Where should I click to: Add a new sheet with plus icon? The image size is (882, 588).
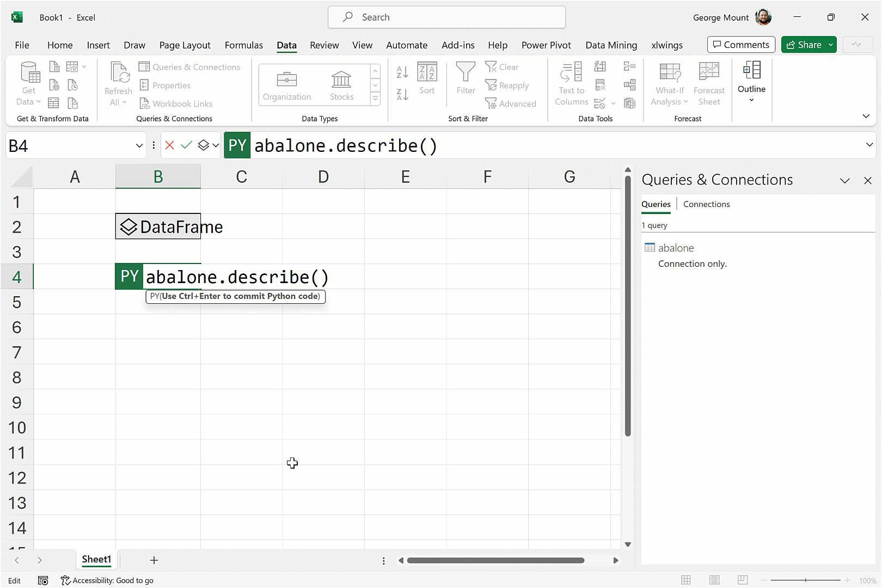tap(154, 560)
